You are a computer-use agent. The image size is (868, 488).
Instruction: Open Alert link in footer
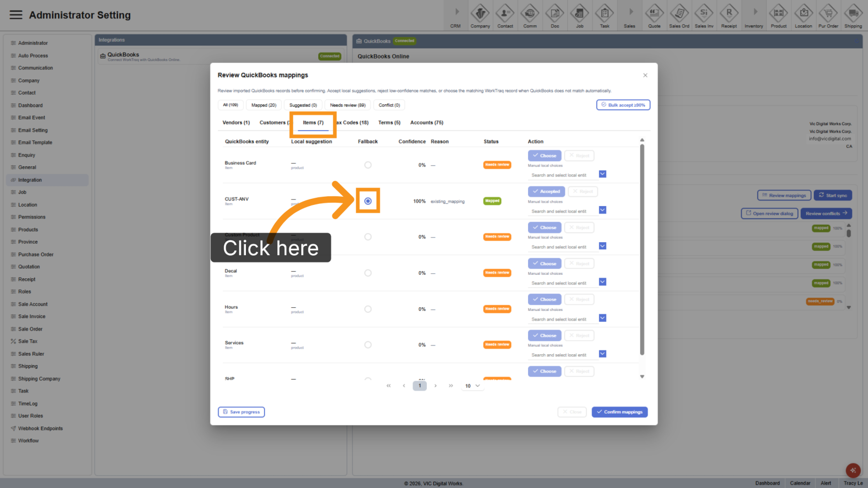pos(826,483)
